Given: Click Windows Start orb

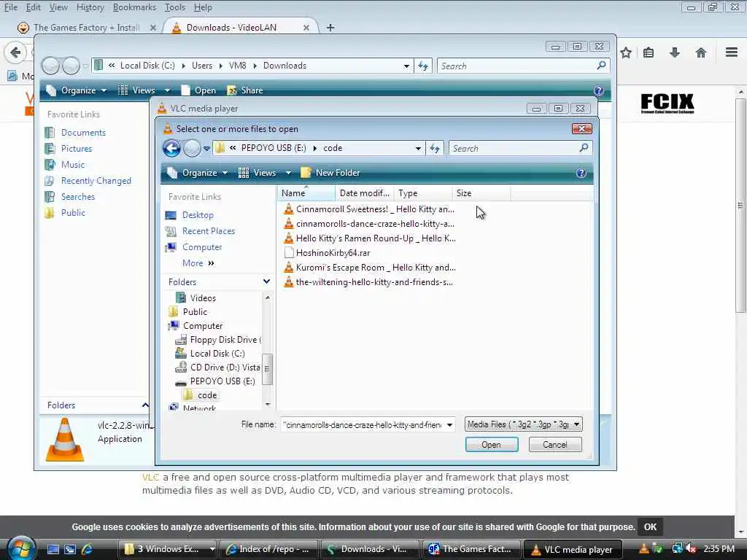Looking at the screenshot, I should pos(21,548).
